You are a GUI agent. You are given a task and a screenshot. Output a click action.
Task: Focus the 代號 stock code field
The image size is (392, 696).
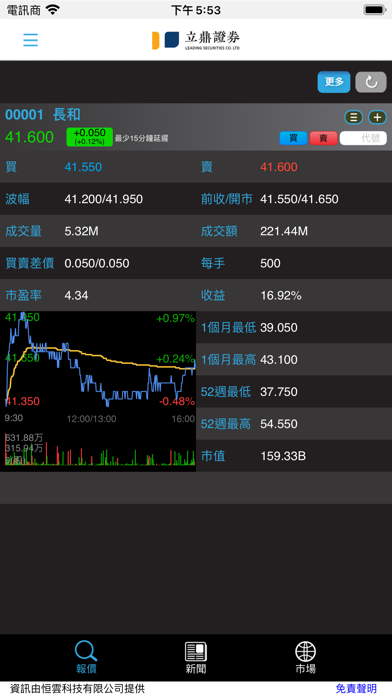(363, 138)
